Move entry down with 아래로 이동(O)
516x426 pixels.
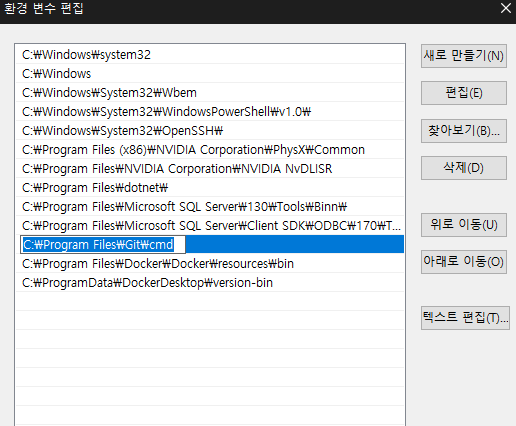(464, 262)
